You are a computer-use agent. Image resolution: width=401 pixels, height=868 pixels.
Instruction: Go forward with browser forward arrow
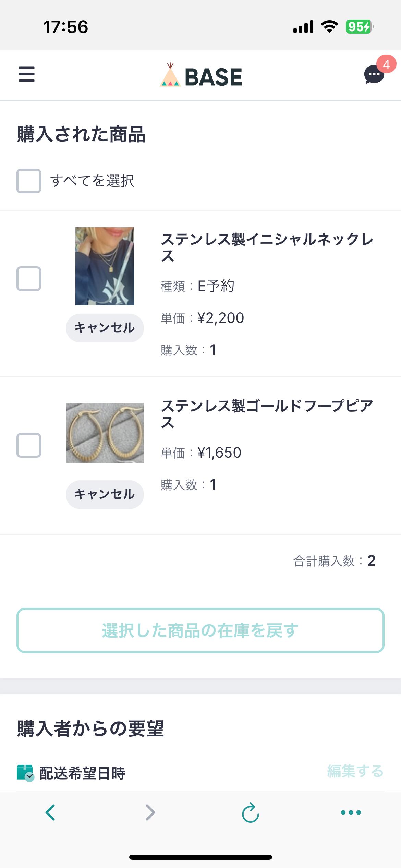[x=150, y=812]
